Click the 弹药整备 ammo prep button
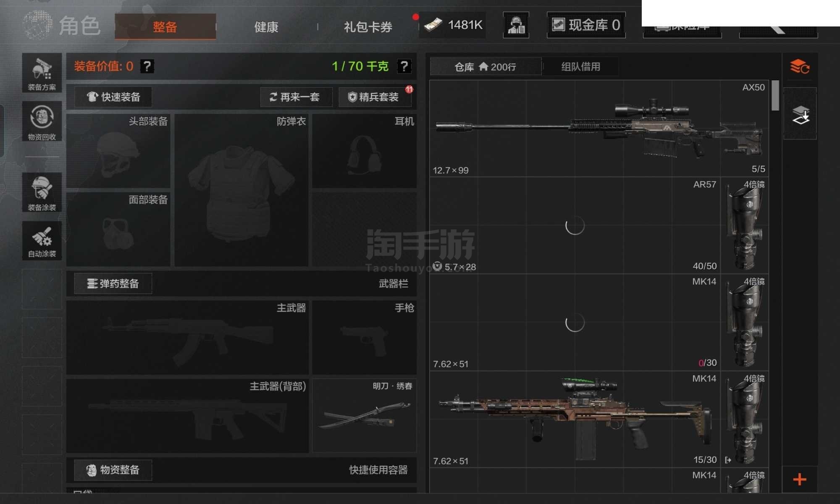Image resolution: width=840 pixels, height=504 pixels. tap(113, 283)
